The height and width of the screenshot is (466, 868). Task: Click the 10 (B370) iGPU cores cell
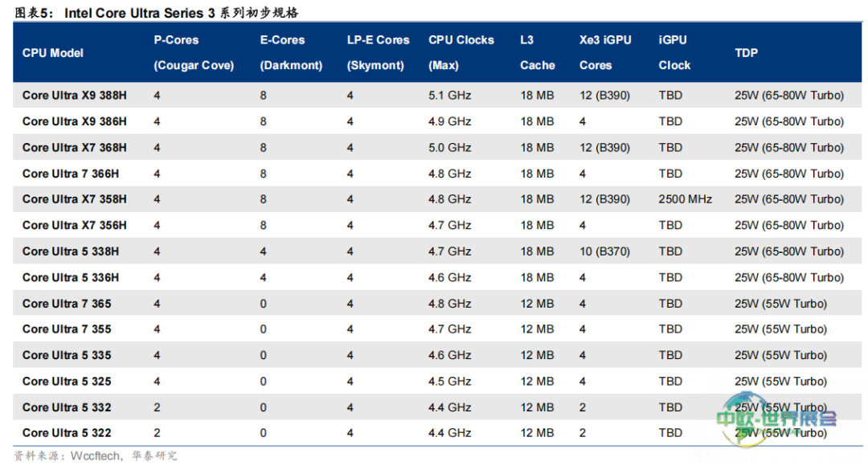click(604, 251)
